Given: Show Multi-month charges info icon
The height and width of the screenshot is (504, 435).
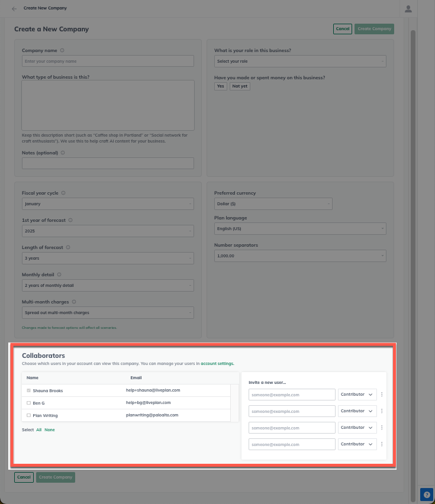Looking at the screenshot, I should 74,302.
